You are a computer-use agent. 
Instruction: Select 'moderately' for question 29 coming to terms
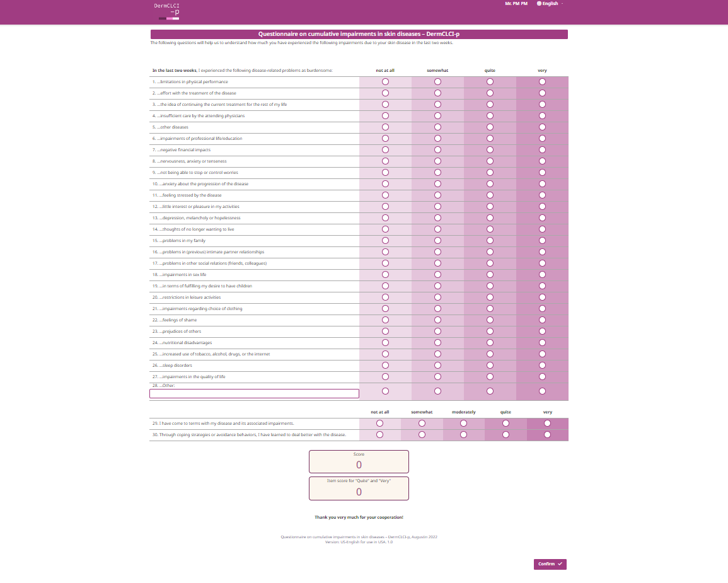pyautogui.click(x=463, y=424)
